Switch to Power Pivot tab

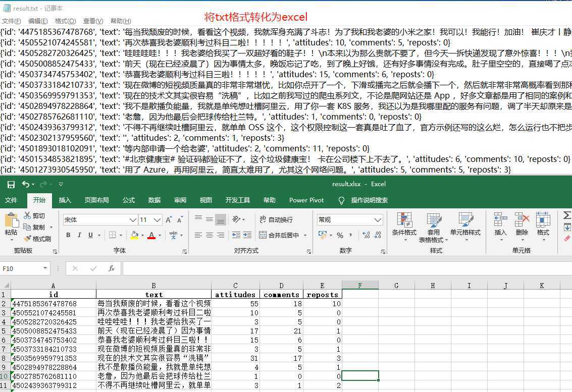coord(306,200)
